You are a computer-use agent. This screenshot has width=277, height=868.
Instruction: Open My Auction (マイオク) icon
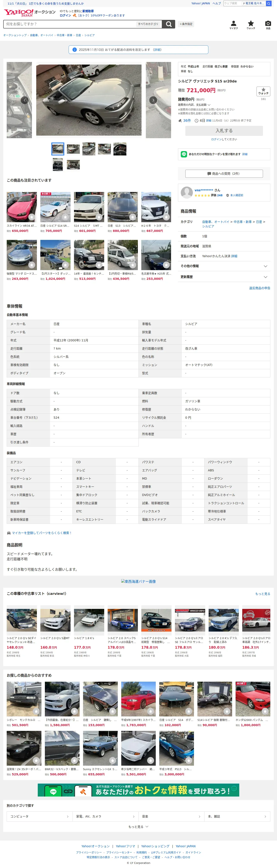point(234,25)
